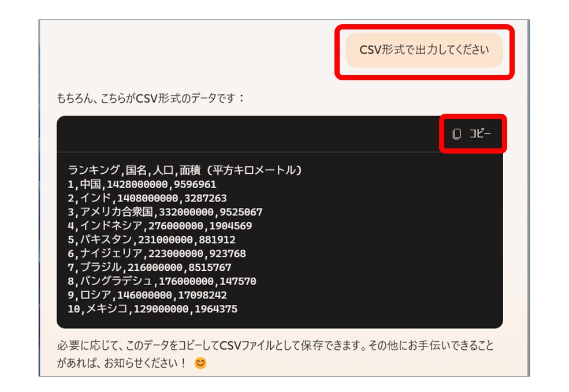This screenshot has width=569, height=392.
Task: Select the user message CSV形式で出力してください
Action: tap(424, 50)
